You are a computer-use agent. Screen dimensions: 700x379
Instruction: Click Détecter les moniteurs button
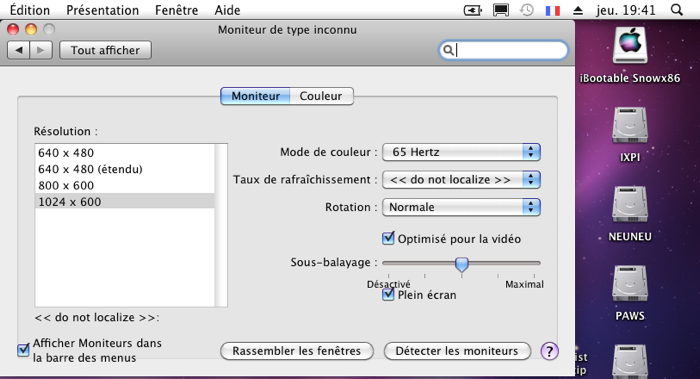457,351
